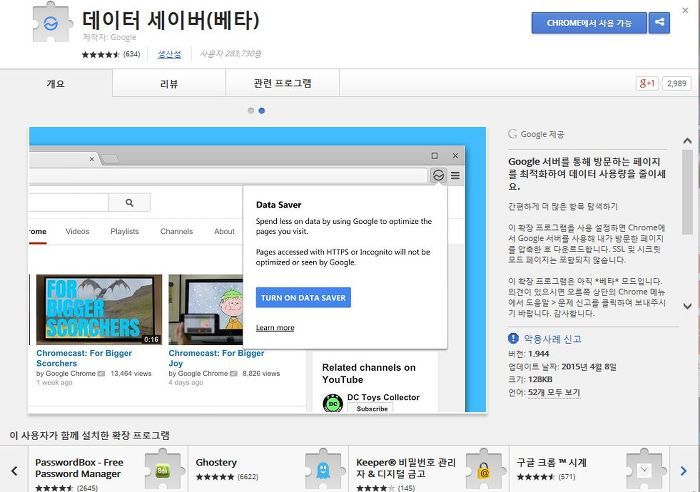Click the blue exclamation report abuse icon
The image size is (700, 492).
513,338
